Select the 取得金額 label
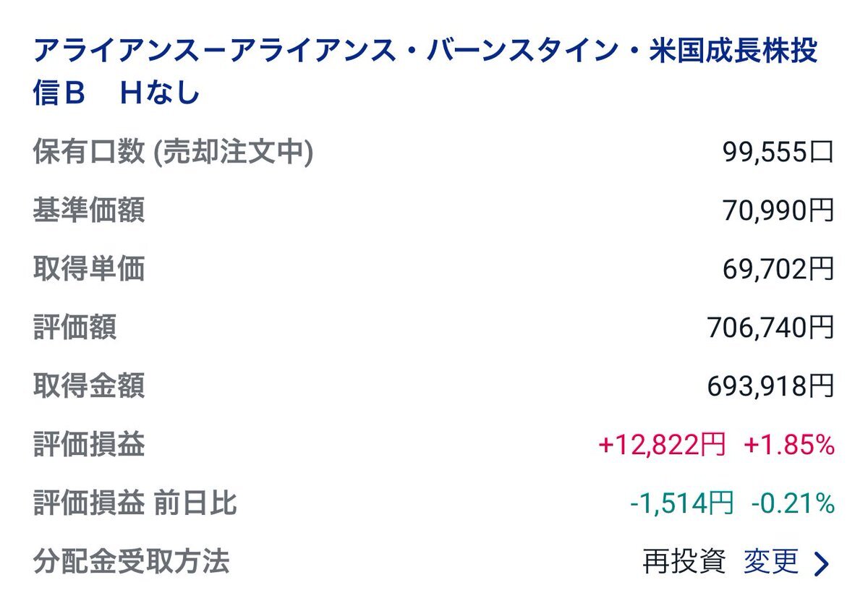Viewport: 868px width, 593px height. [89, 386]
